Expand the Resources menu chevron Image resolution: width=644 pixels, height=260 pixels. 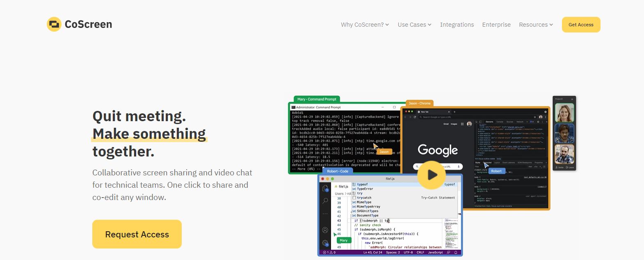click(x=551, y=25)
